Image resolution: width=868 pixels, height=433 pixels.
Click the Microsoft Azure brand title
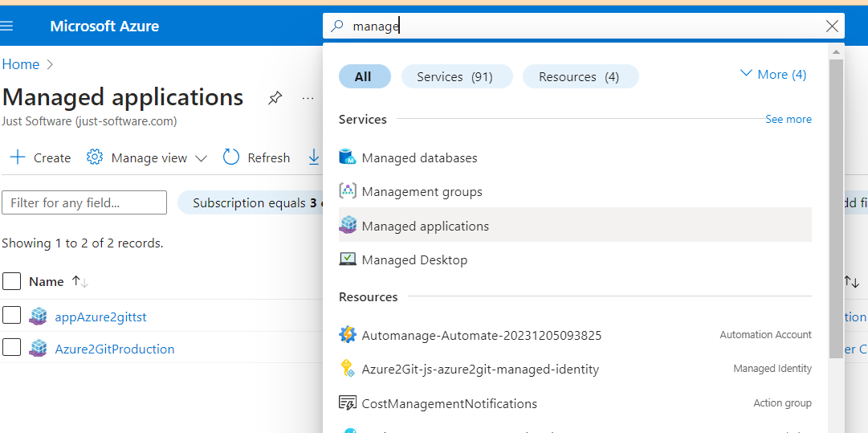[104, 26]
